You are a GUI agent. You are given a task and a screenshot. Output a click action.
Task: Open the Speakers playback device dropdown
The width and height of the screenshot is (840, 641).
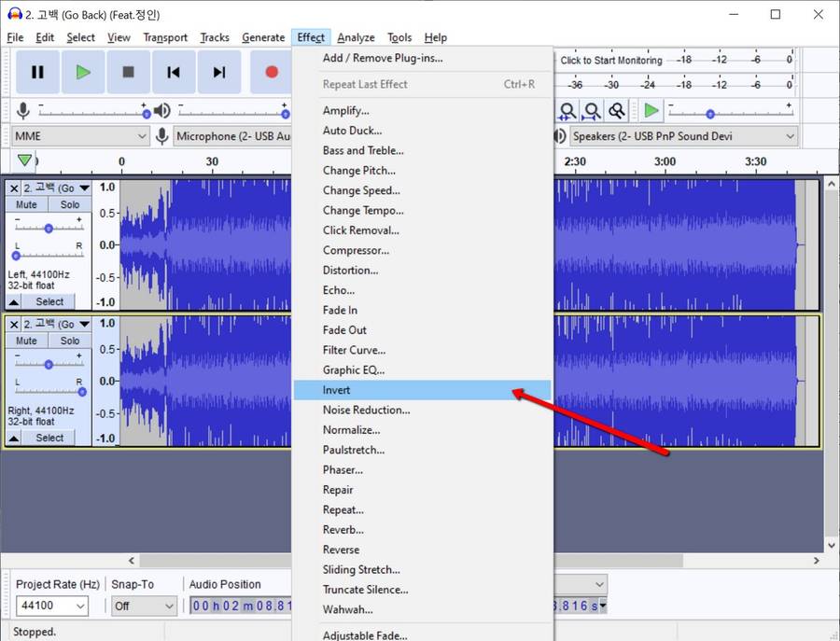(684, 136)
